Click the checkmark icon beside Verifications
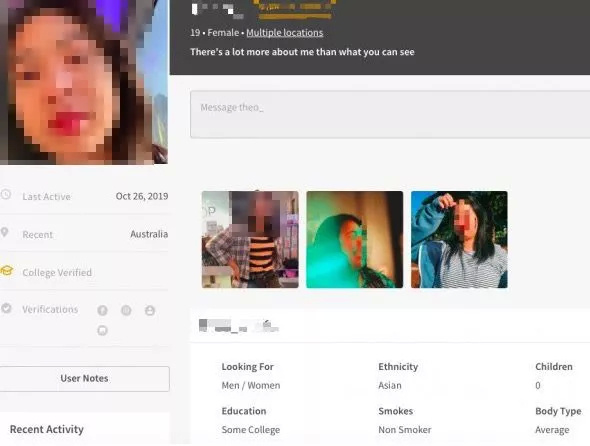 (6, 309)
